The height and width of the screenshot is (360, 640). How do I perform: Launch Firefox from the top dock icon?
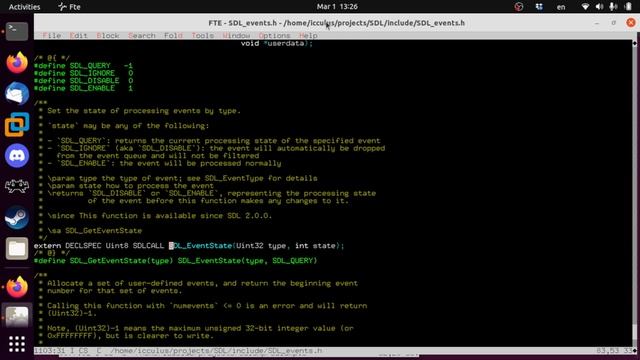point(17,62)
